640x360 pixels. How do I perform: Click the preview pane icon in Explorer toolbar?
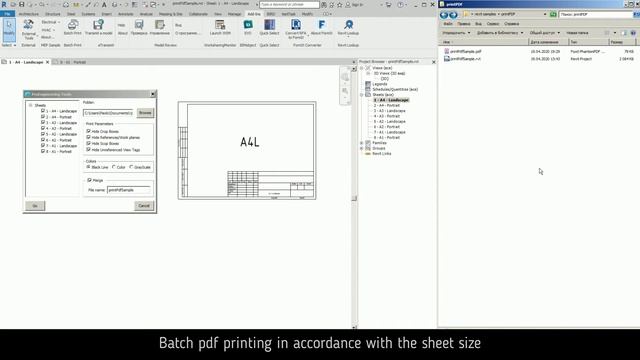[x=624, y=33]
